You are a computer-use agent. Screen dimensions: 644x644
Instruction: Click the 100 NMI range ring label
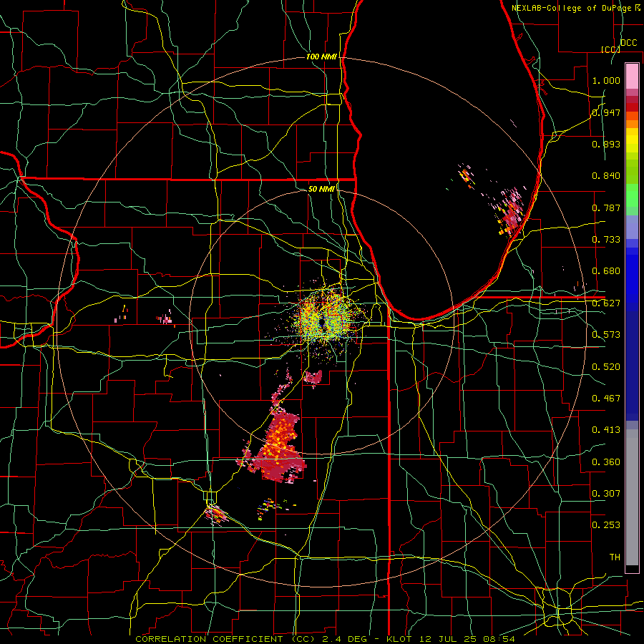click(x=321, y=57)
